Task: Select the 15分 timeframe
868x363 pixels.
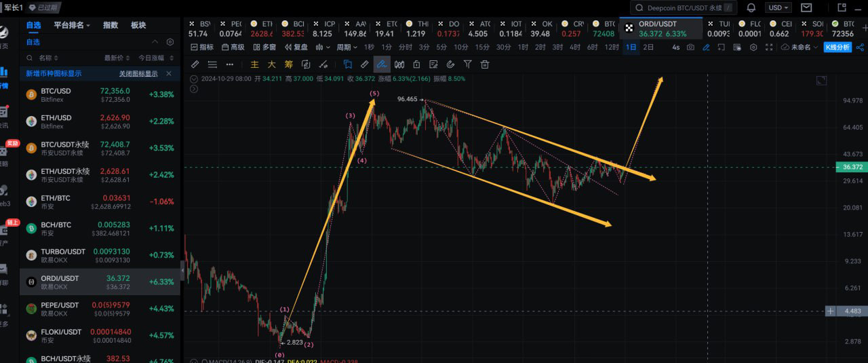Action: (x=482, y=47)
